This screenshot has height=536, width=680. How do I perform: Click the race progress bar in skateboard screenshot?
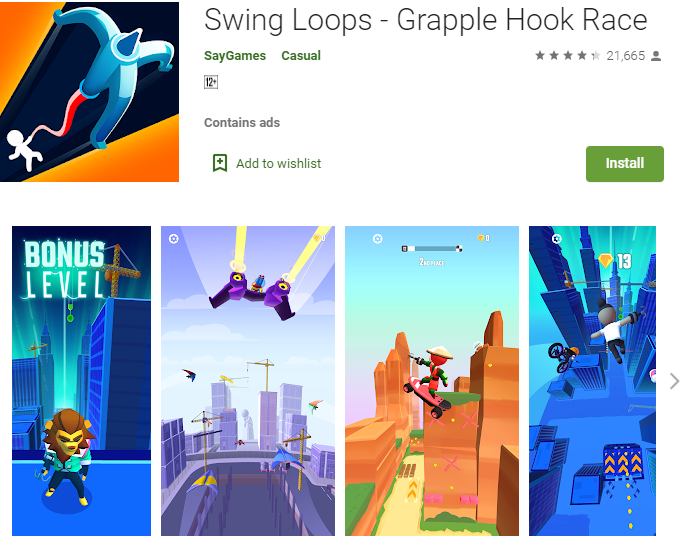point(432,248)
